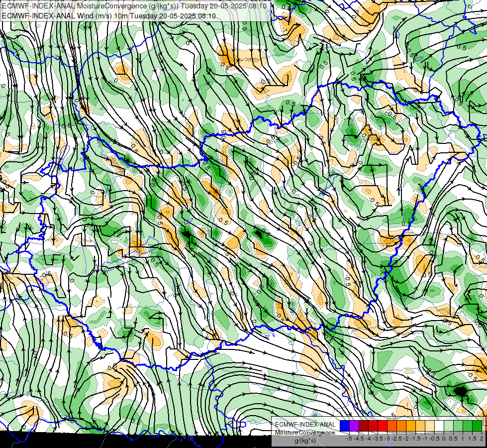Click the -5 tick label on the legend
Screen dimensions: 487x448
pyautogui.click(x=349, y=439)
